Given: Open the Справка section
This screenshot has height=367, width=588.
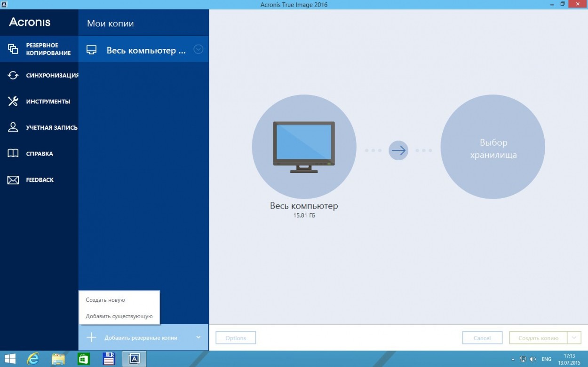Looking at the screenshot, I should click(40, 153).
